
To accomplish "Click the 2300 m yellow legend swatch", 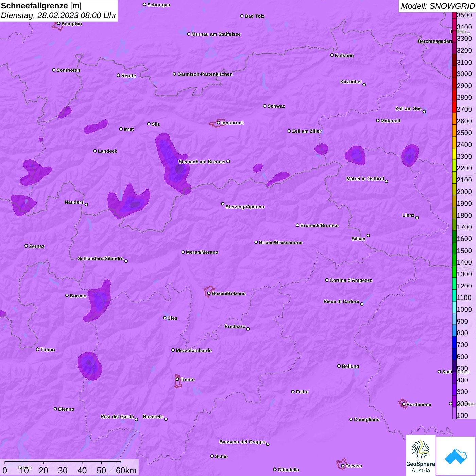I will tap(454, 154).
